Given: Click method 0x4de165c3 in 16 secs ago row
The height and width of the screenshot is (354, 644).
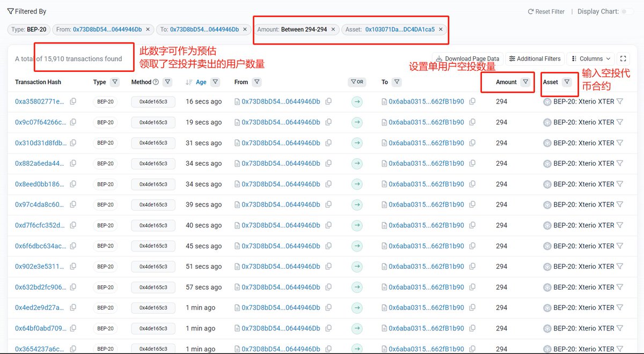Looking at the screenshot, I should click(153, 101).
